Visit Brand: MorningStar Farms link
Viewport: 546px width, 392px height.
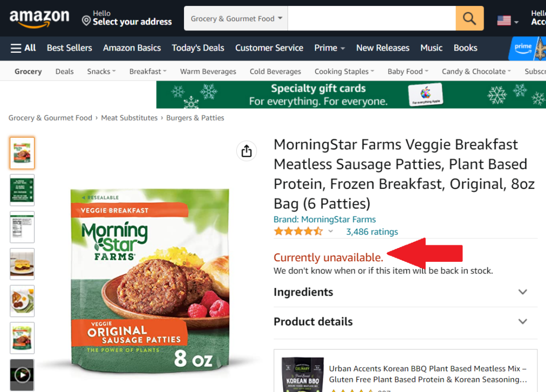click(x=325, y=220)
